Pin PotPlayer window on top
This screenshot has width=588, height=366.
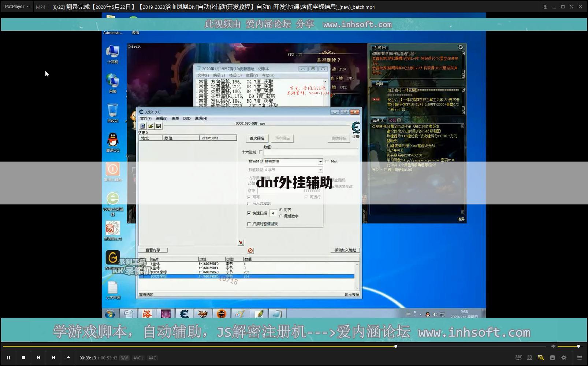point(545,7)
